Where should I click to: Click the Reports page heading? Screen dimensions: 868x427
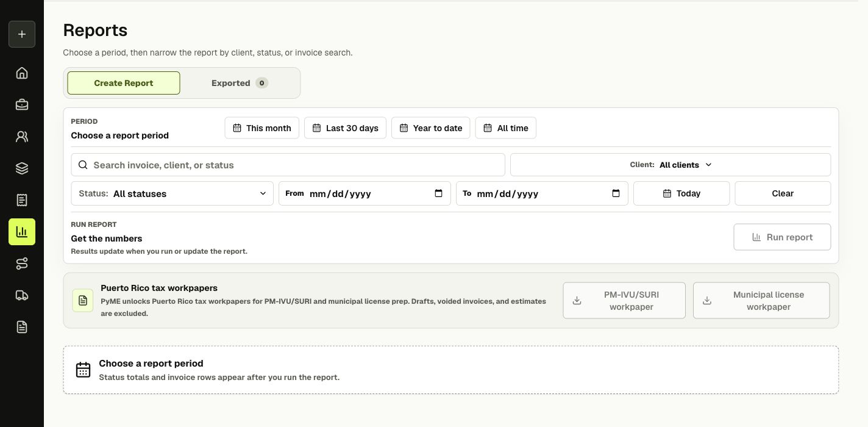[x=95, y=30]
